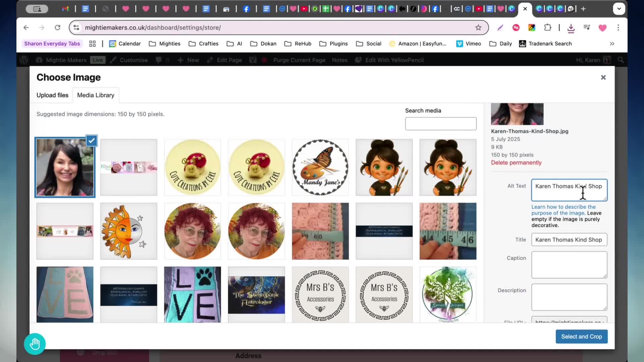Screen dimensions: 644x362
Task: Select the sun and moon artwork thumbnail
Action: tap(129, 231)
